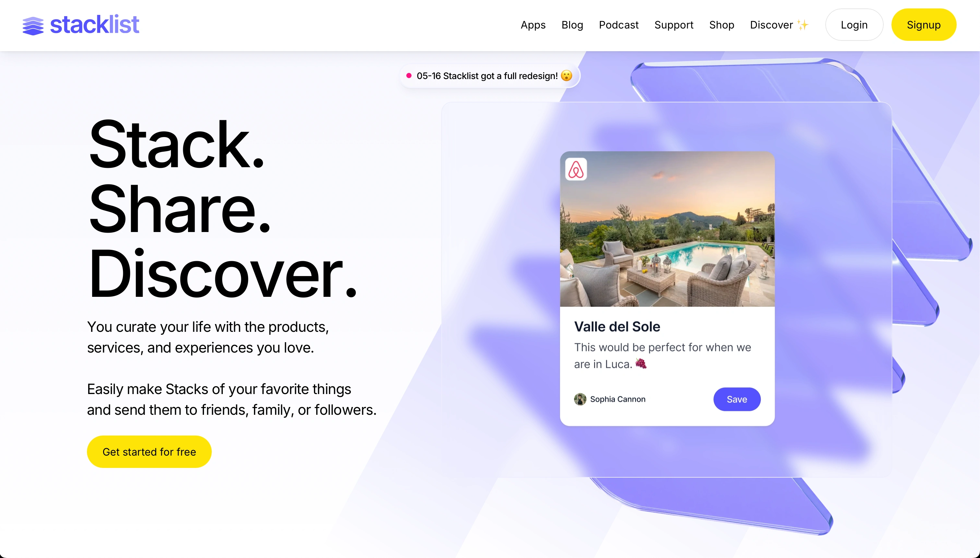Open the Podcast nav link
Image resolution: width=980 pixels, height=558 pixels.
point(618,25)
